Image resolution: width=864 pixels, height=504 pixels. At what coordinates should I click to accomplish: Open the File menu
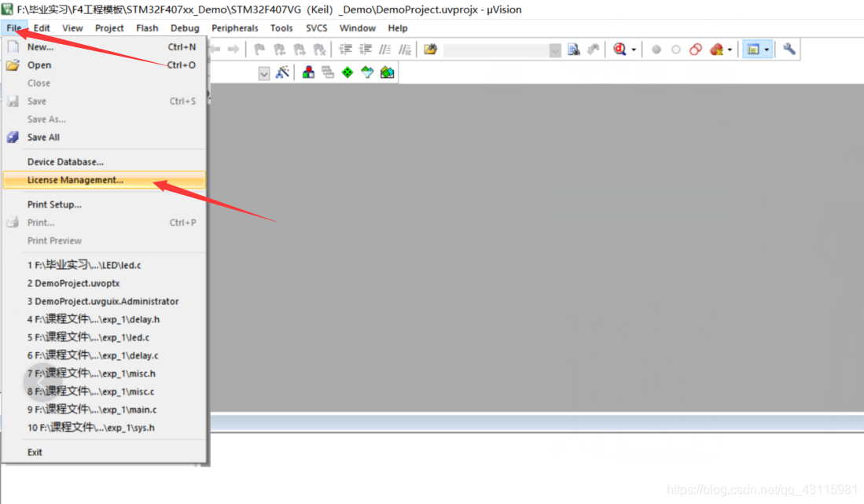pos(14,28)
